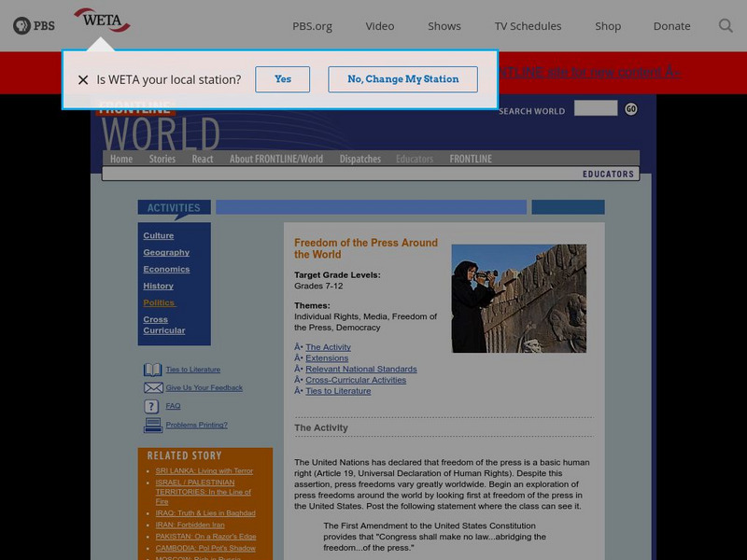The image size is (747, 560).
Task: Click the printer icon
Action: pos(153,425)
